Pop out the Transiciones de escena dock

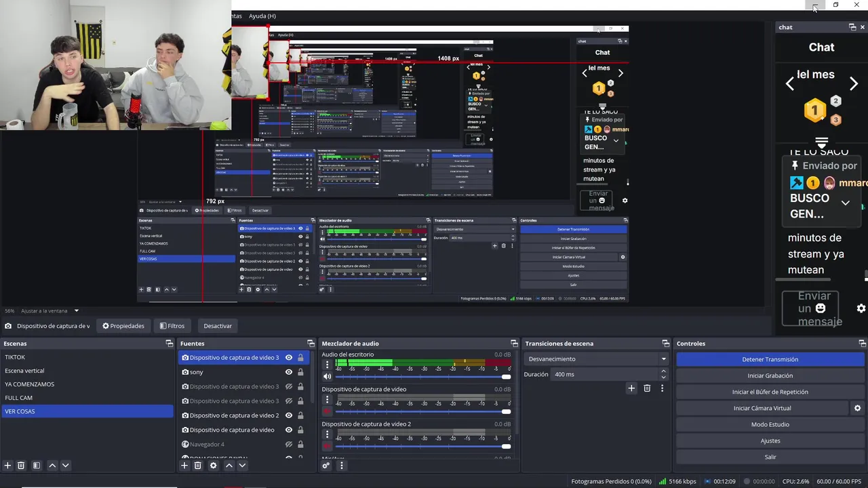[666, 344]
